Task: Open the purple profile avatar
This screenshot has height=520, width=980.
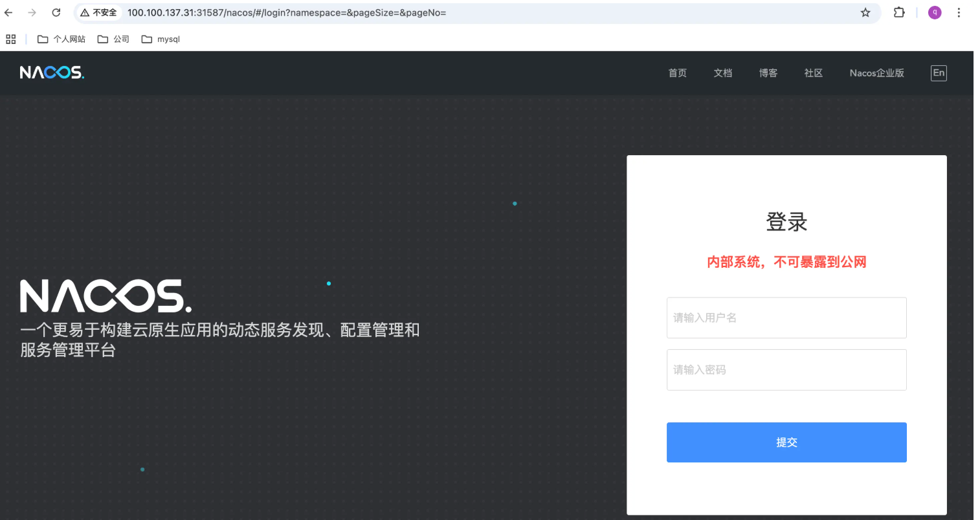Action: coord(935,12)
